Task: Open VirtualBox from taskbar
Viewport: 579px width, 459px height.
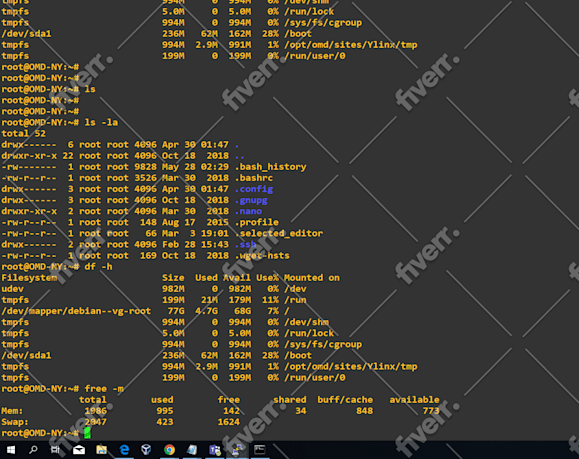Action: (x=146, y=450)
